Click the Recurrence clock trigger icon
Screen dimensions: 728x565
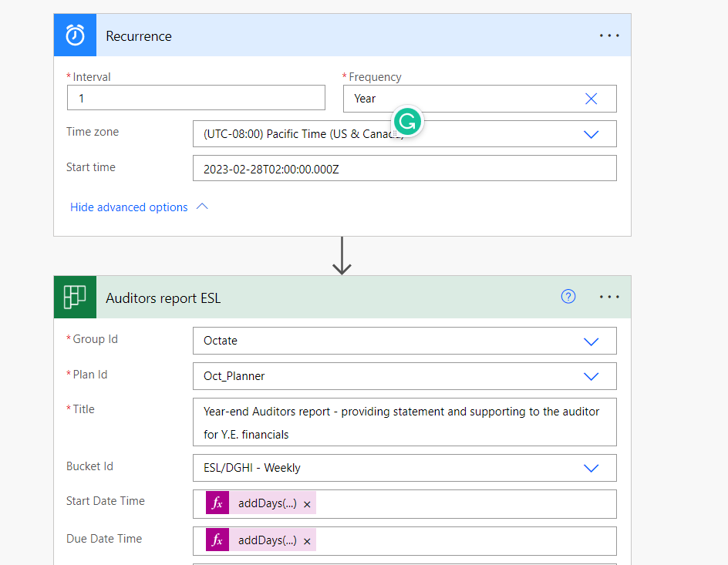pyautogui.click(x=75, y=35)
